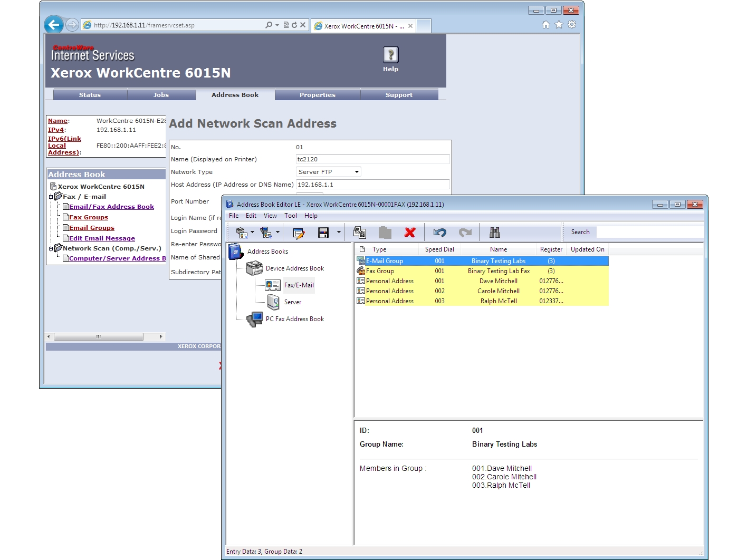This screenshot has width=747, height=560.
Task: Click the IPv4 link
Action: pyautogui.click(x=56, y=130)
